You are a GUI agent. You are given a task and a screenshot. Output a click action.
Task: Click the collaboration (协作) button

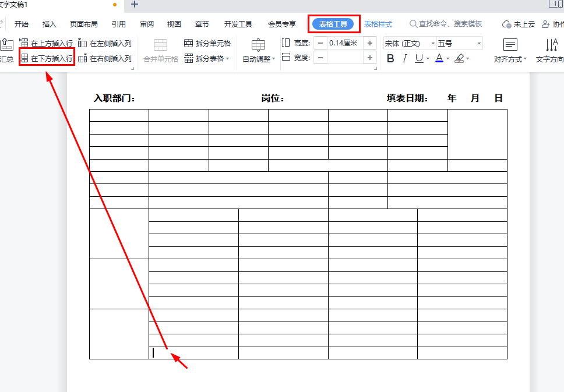553,24
